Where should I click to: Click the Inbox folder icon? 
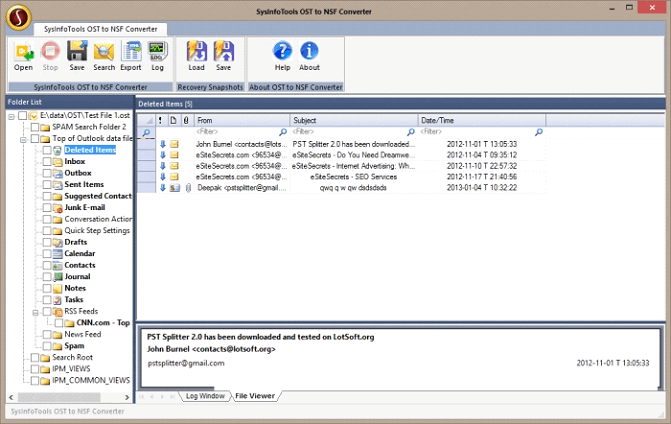[58, 162]
